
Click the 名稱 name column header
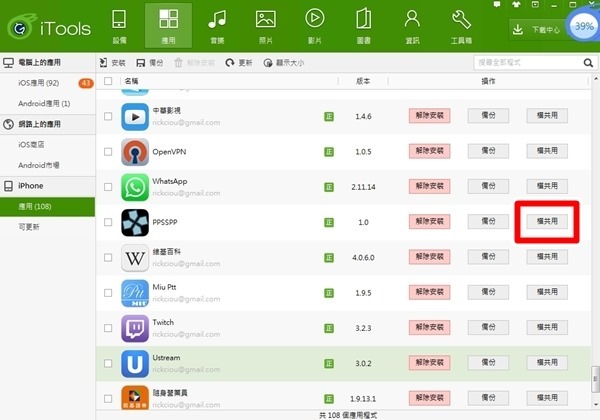click(131, 81)
